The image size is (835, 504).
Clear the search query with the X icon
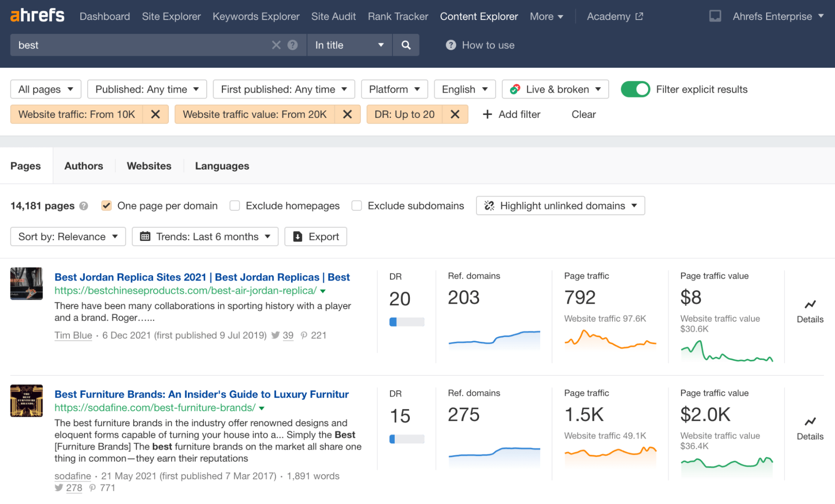coord(276,45)
